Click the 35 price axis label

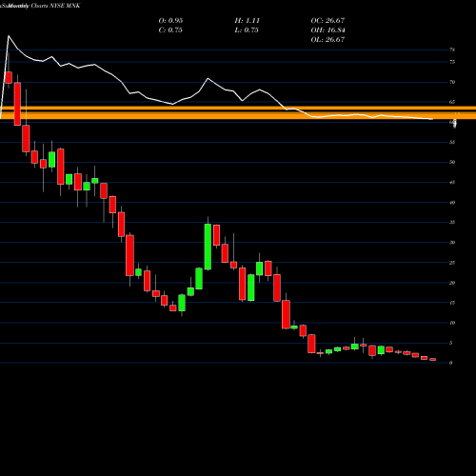coord(452,222)
